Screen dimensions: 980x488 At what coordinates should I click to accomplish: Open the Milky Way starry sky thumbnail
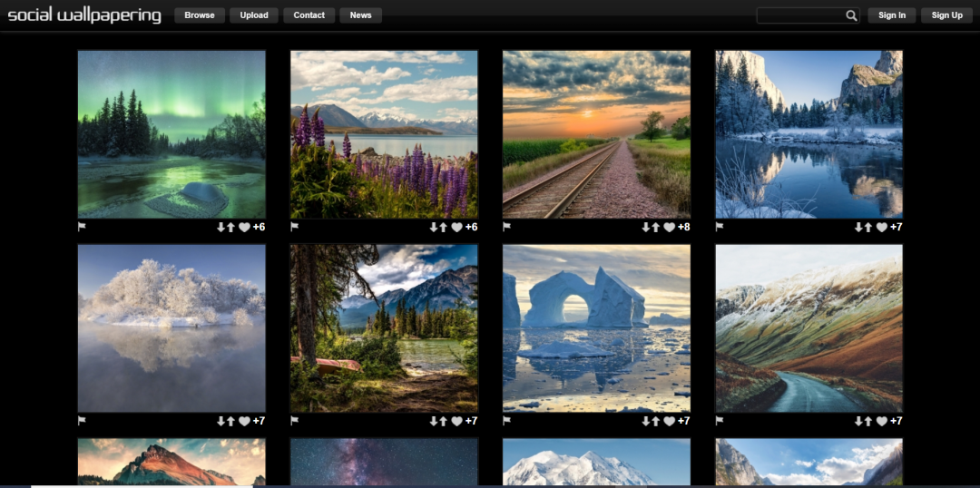[x=385, y=462]
